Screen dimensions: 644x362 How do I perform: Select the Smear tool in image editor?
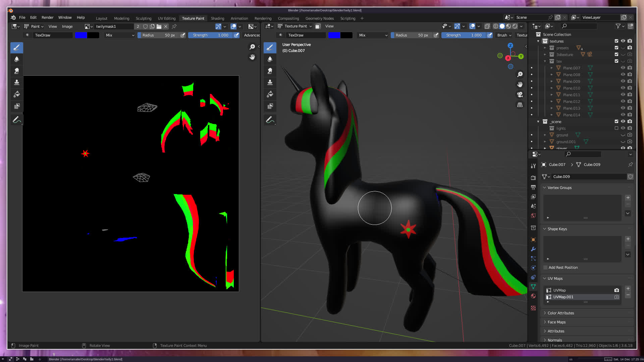pos(16,71)
